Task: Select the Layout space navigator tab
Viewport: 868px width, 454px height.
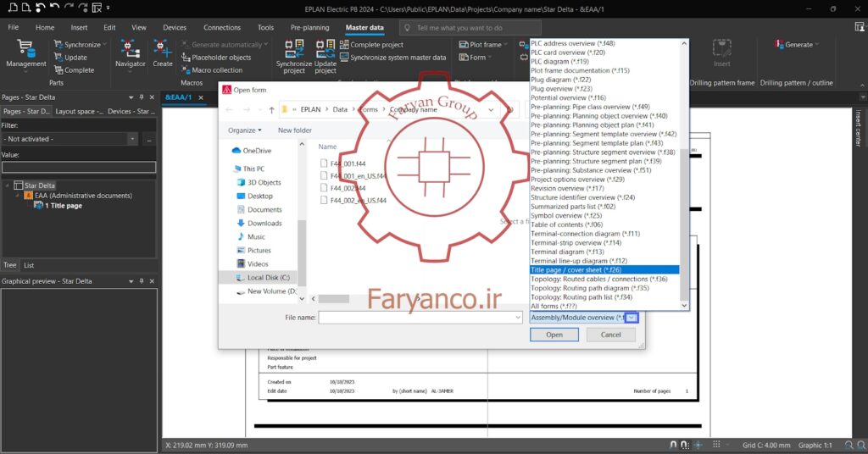Action: 79,111
